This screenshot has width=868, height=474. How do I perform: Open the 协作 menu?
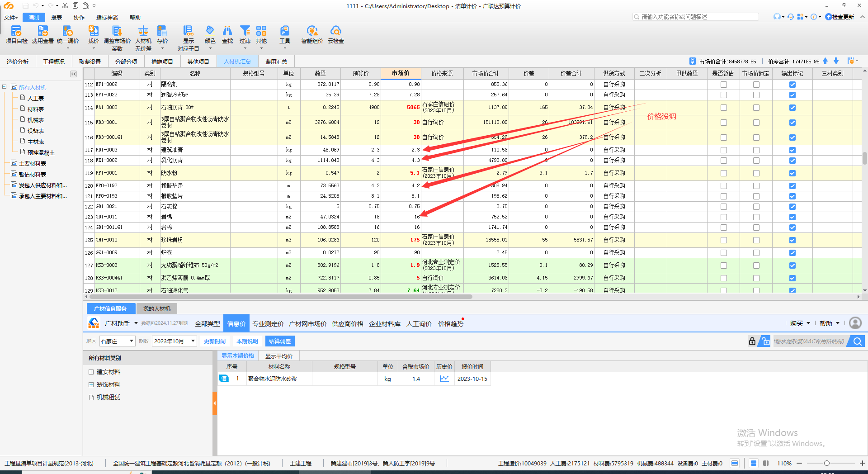pos(79,17)
